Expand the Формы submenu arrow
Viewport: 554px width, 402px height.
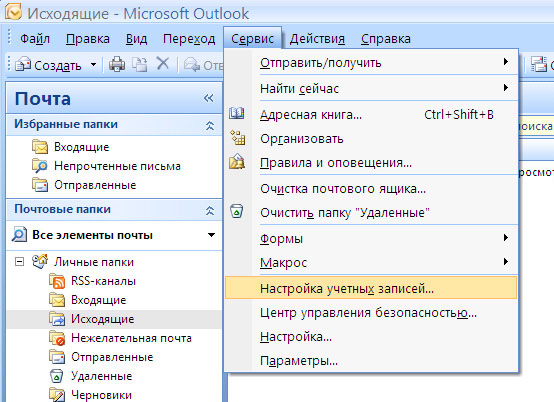(x=506, y=237)
